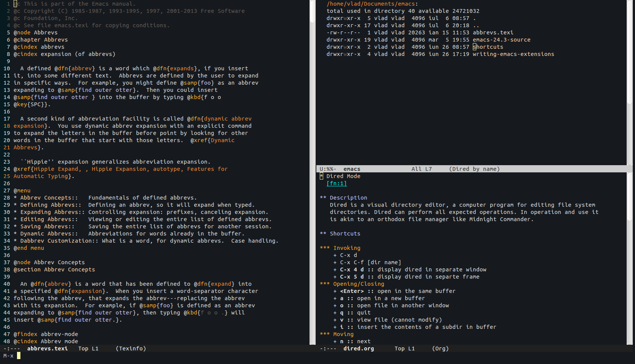Click the 'q :: quit' list item
The width and height of the screenshot is (635, 364).
352,313
